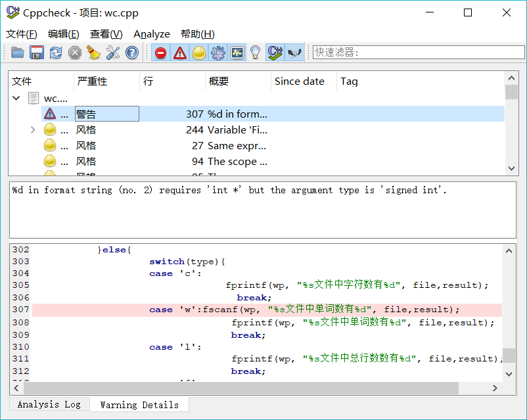Toggle warnings filter triangle icon
527x420 pixels.
click(180, 53)
